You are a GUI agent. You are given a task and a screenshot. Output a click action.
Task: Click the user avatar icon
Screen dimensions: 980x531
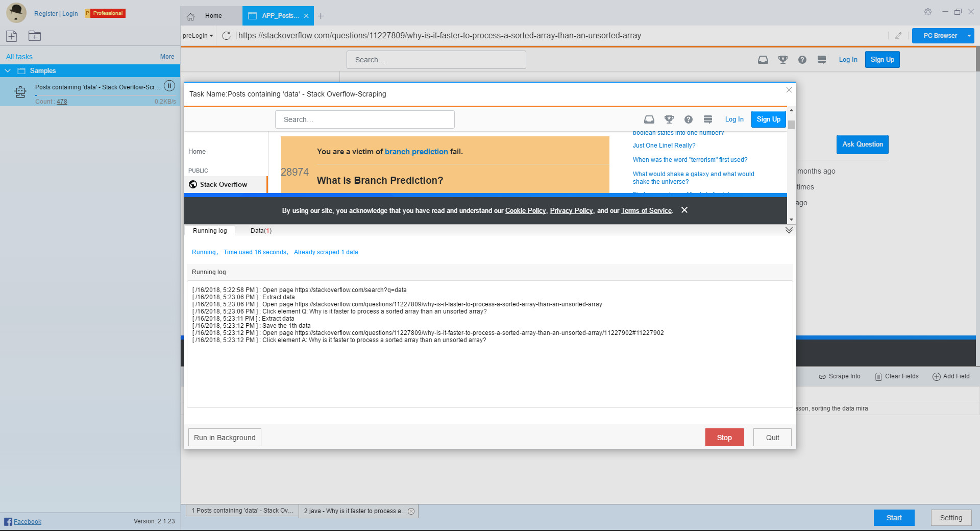pyautogui.click(x=16, y=13)
